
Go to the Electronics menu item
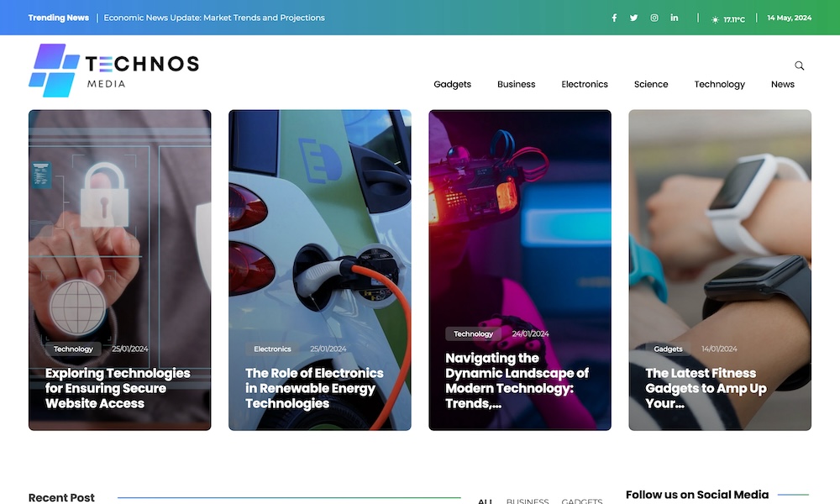[585, 84]
